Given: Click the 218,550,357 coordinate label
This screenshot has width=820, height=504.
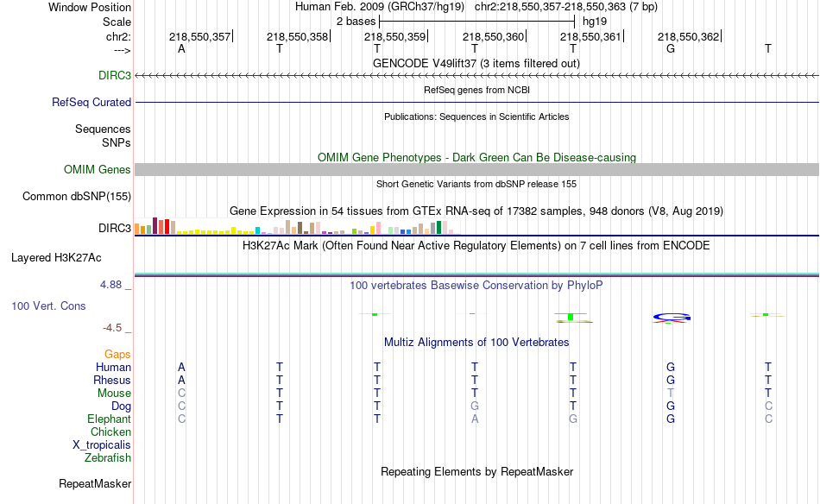Looking at the screenshot, I should tap(199, 36).
